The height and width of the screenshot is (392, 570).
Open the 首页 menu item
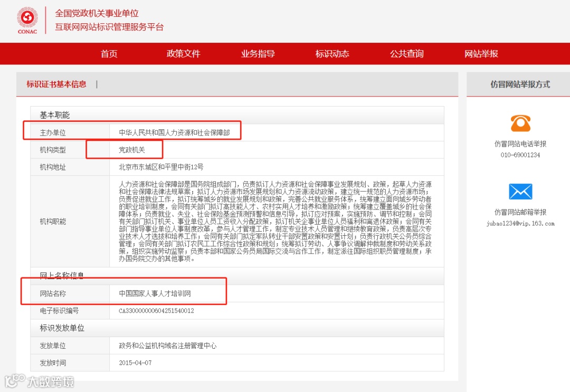point(109,54)
